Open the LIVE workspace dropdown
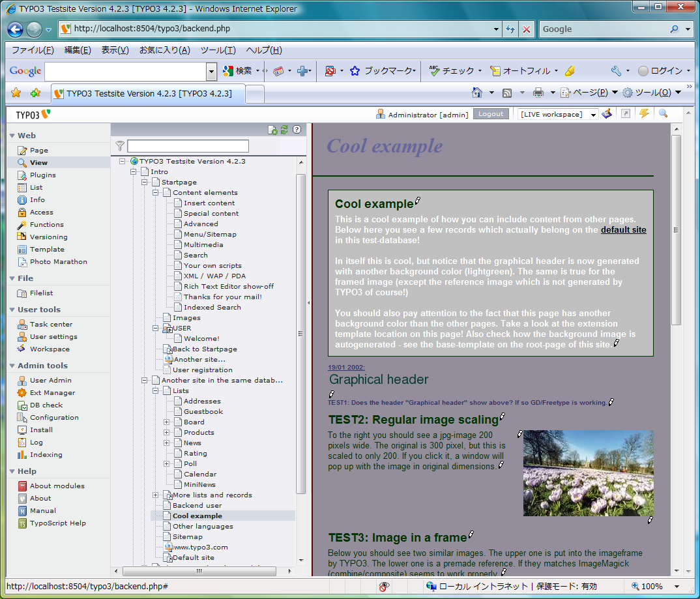The image size is (700, 599). pos(558,114)
